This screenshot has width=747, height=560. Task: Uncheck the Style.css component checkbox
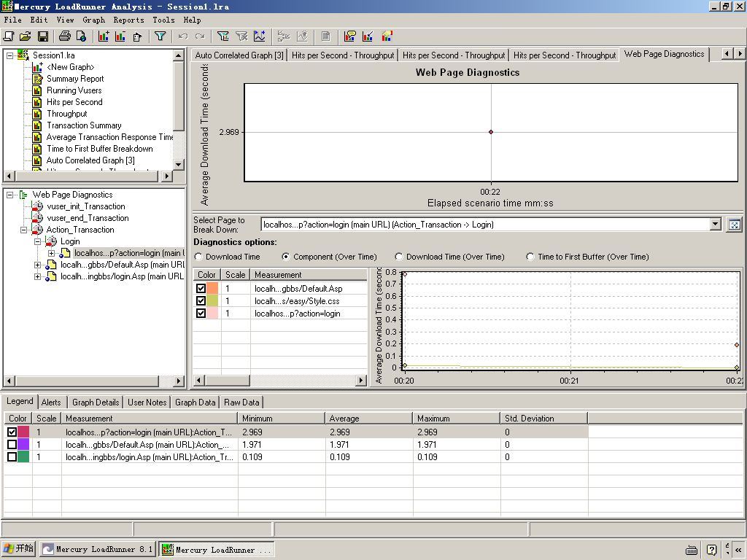(x=201, y=301)
